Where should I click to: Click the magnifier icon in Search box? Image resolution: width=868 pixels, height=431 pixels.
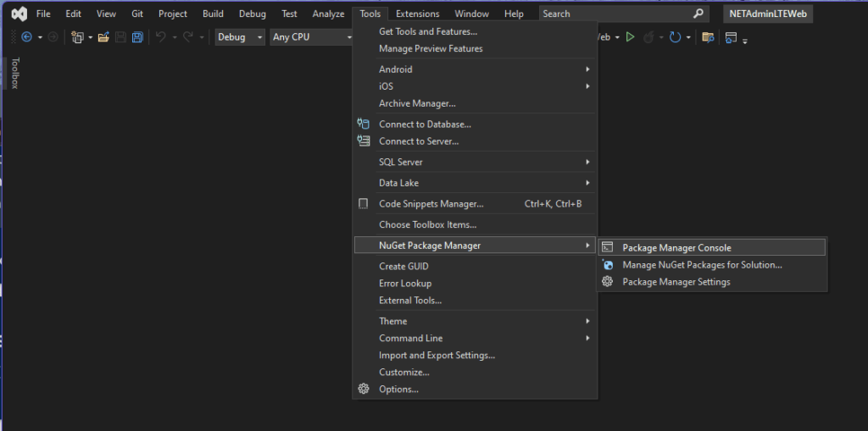[x=698, y=14]
